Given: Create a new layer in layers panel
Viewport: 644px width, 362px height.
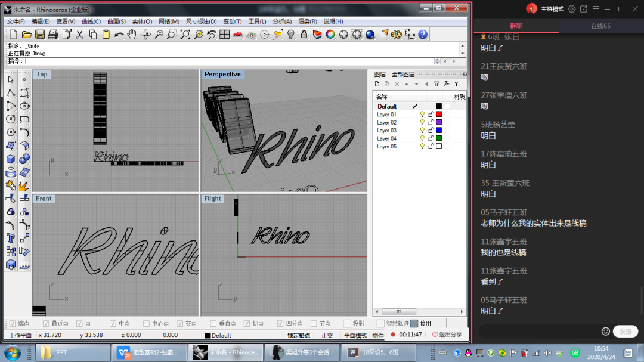Looking at the screenshot, I should (x=377, y=84).
